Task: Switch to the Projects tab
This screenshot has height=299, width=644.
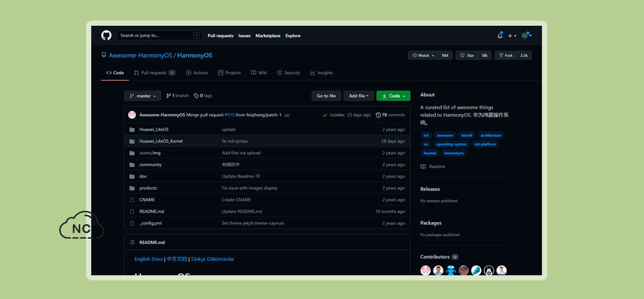Action: point(229,73)
